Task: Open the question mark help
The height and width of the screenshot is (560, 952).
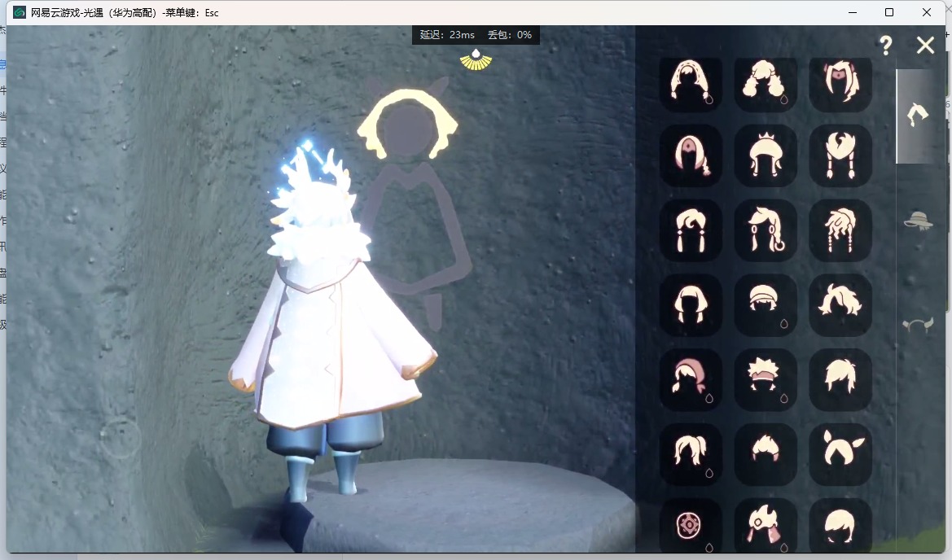Action: [x=886, y=45]
